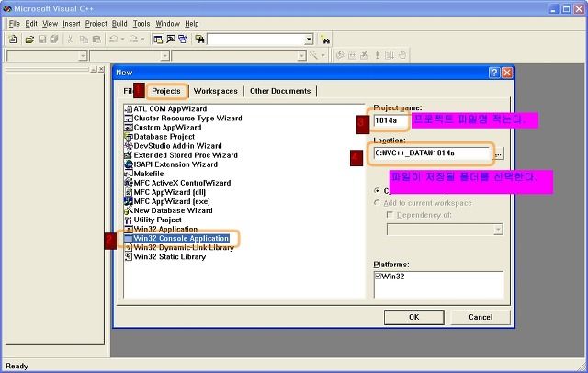This screenshot has height=373, width=588.
Task: Select Add to current workspace radio button
Action: tap(377, 203)
